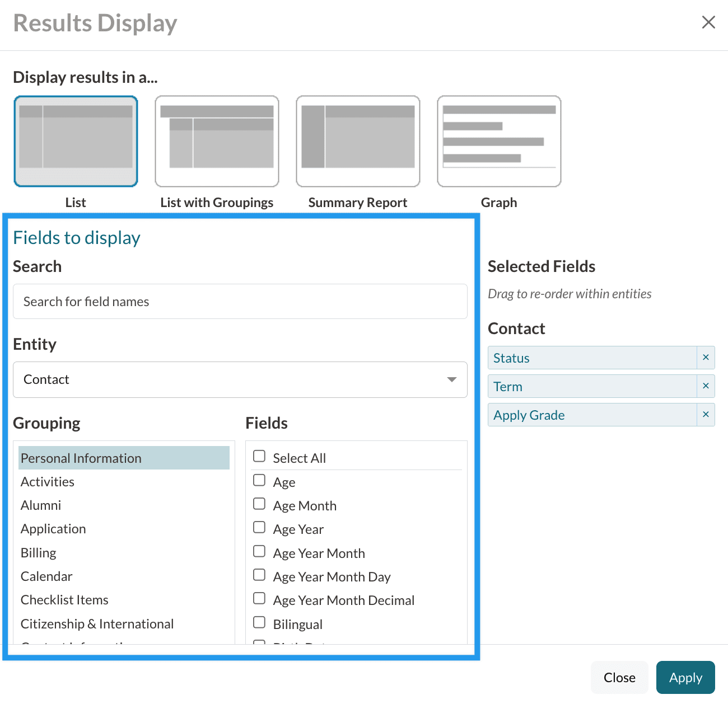Open the Citizenship & International grouping
Image resolution: width=728 pixels, height=704 pixels.
(97, 624)
